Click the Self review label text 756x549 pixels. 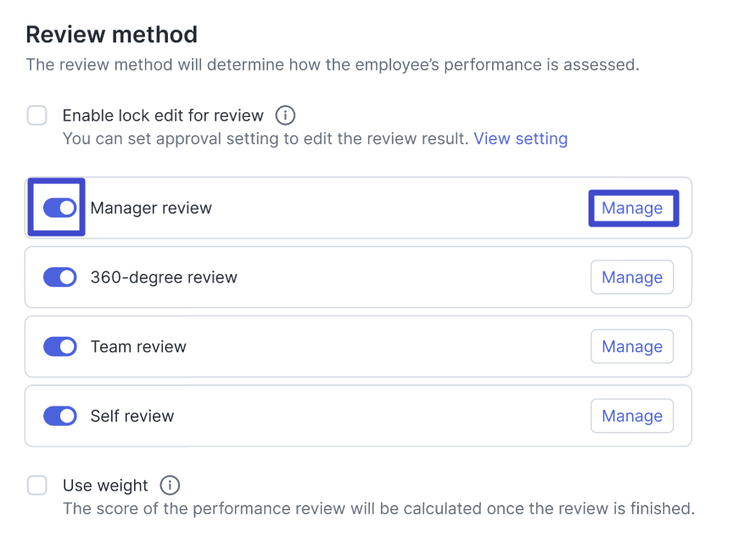coord(132,416)
